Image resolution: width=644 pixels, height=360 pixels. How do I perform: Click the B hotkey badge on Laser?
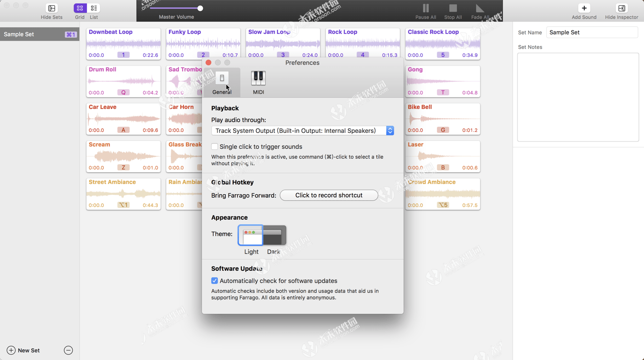point(443,168)
